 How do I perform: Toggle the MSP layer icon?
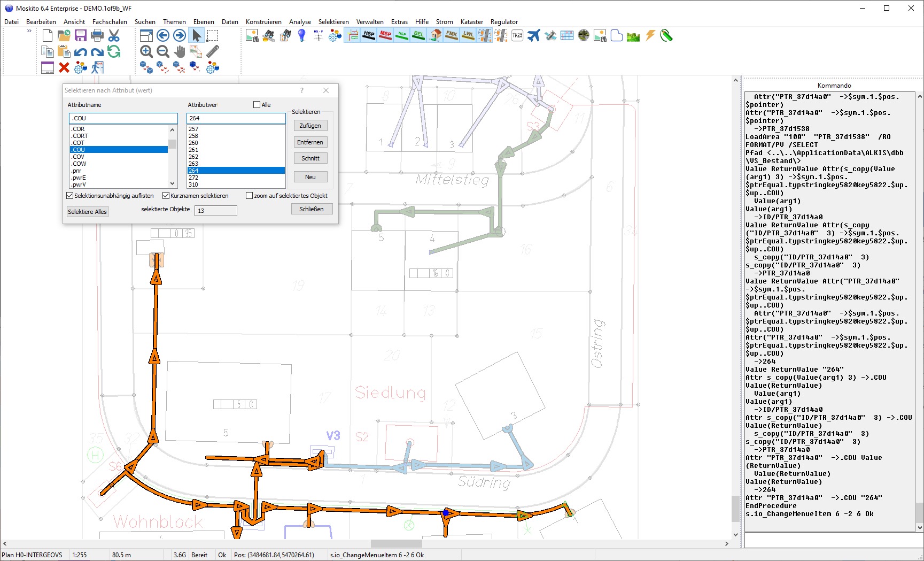[x=385, y=35]
